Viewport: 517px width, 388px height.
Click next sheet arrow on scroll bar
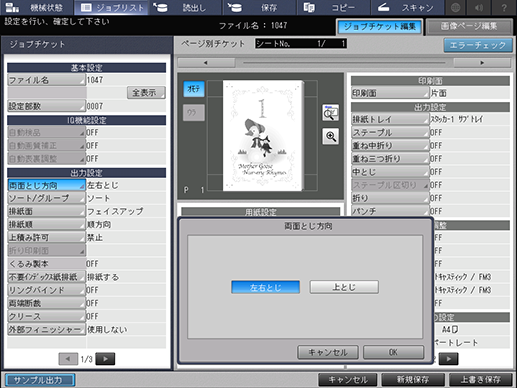pyautogui.click(x=482, y=63)
